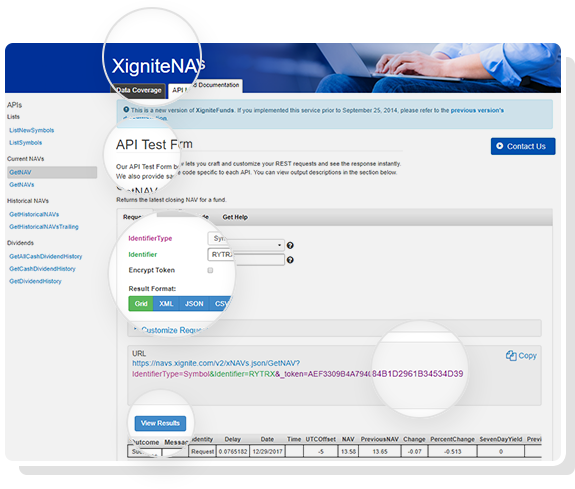
Task: Click the Contact Us button
Action: (x=523, y=146)
